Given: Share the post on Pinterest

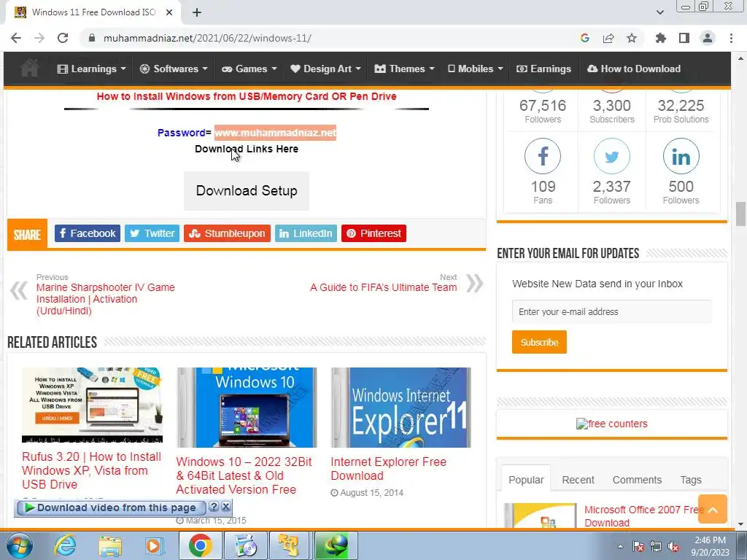Looking at the screenshot, I should [x=373, y=233].
